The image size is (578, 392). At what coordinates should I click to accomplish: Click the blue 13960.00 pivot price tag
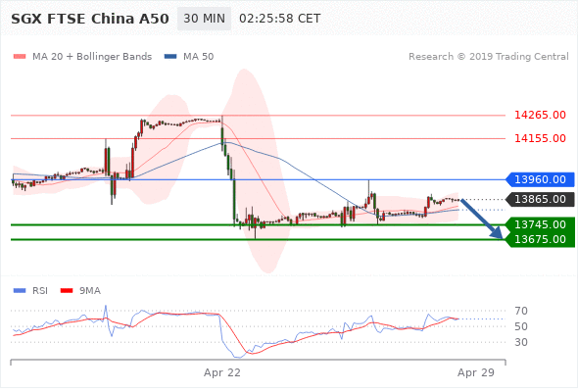pos(540,179)
